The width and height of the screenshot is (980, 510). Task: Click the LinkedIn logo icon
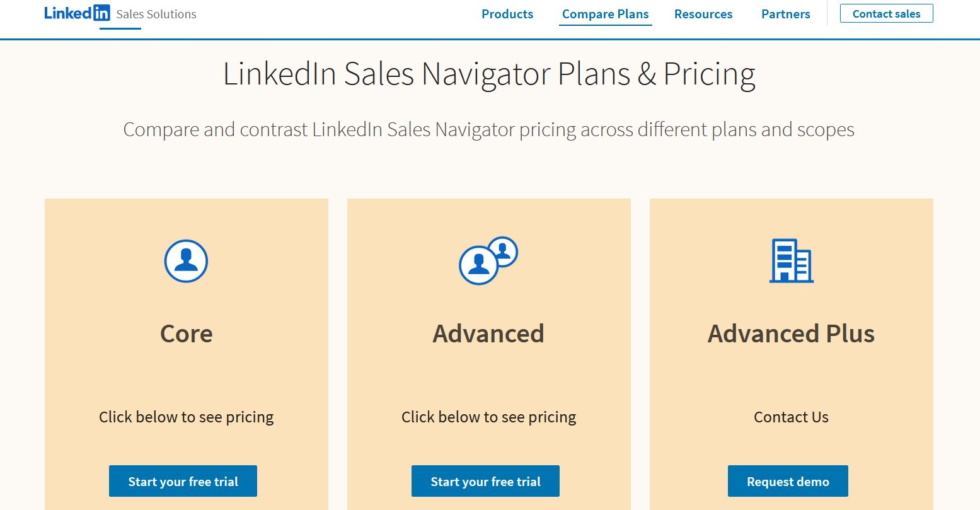(x=77, y=13)
